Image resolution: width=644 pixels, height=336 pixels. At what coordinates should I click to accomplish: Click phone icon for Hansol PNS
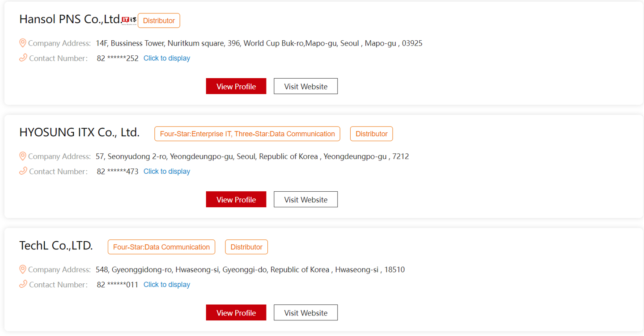pyautogui.click(x=23, y=58)
